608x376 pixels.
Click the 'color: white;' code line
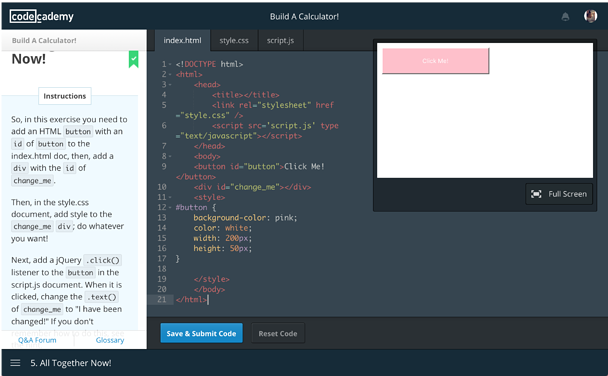(x=223, y=228)
